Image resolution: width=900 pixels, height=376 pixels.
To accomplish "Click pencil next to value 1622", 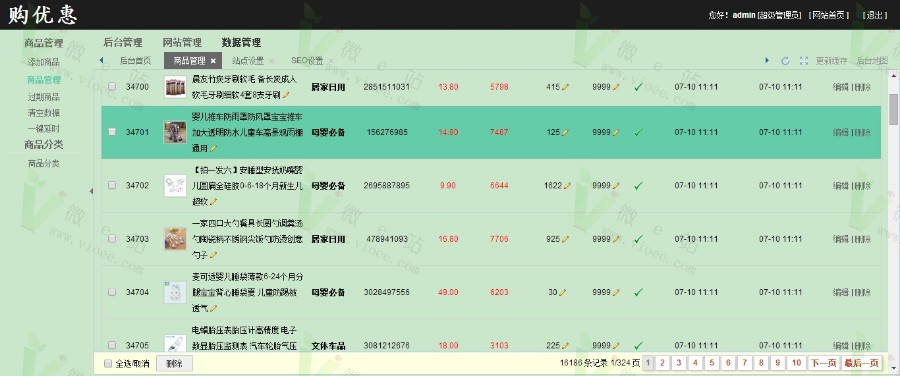I will (x=567, y=186).
